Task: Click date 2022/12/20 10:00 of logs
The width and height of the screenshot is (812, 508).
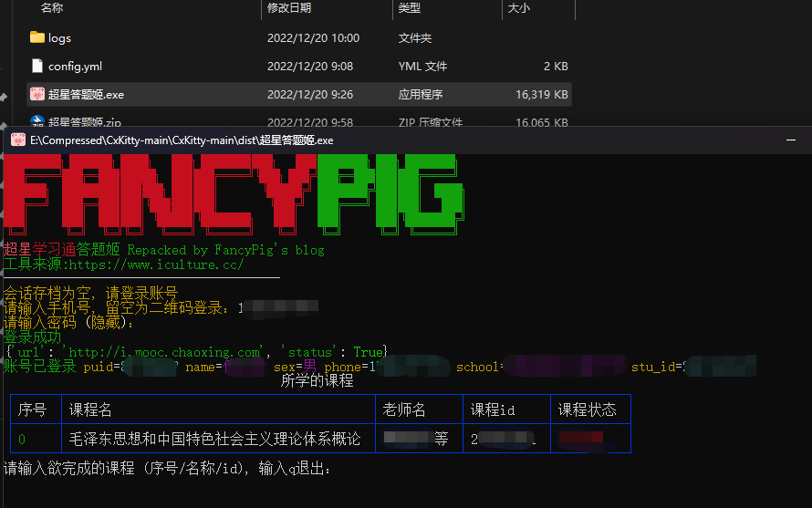Action: (313, 37)
